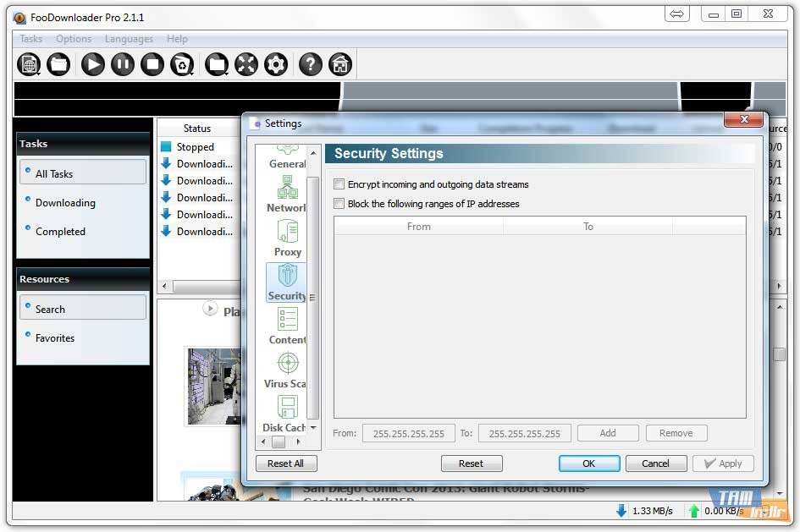Viewport: 800px width, 532px height.
Task: Click the Reset All button
Action: click(x=285, y=463)
